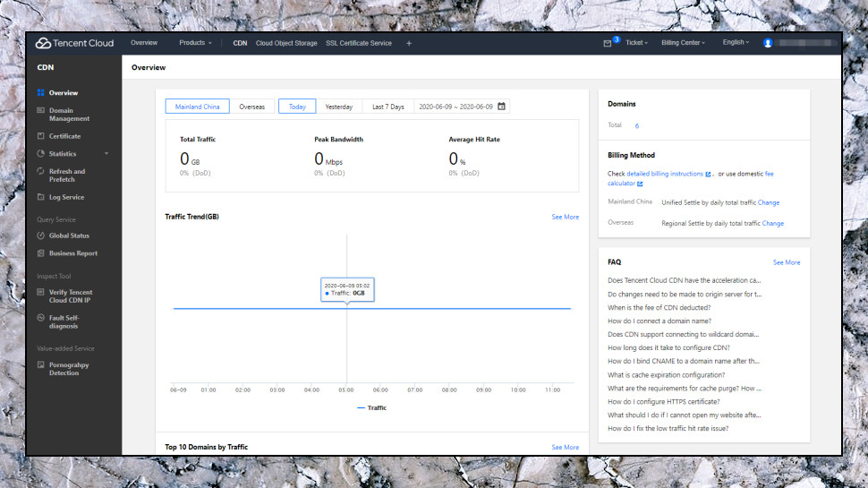Open SSL Certificate Service in top navigation
The height and width of the screenshot is (488, 868).
(x=359, y=43)
